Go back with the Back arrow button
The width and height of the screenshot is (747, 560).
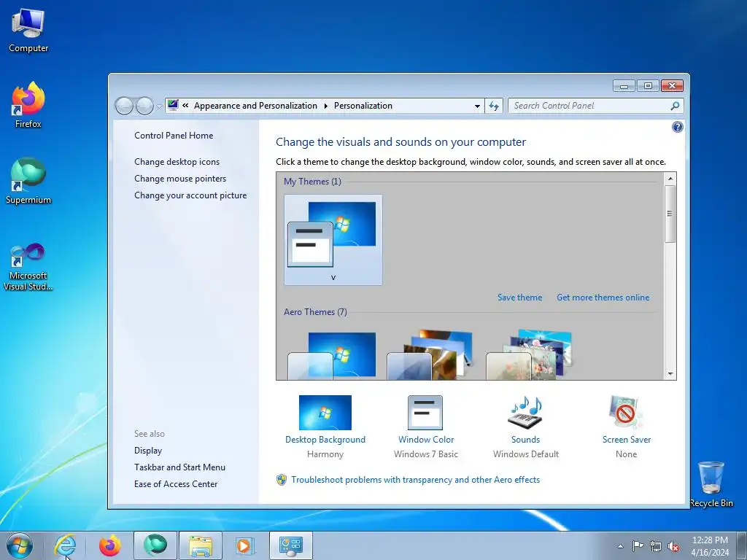[x=124, y=106]
